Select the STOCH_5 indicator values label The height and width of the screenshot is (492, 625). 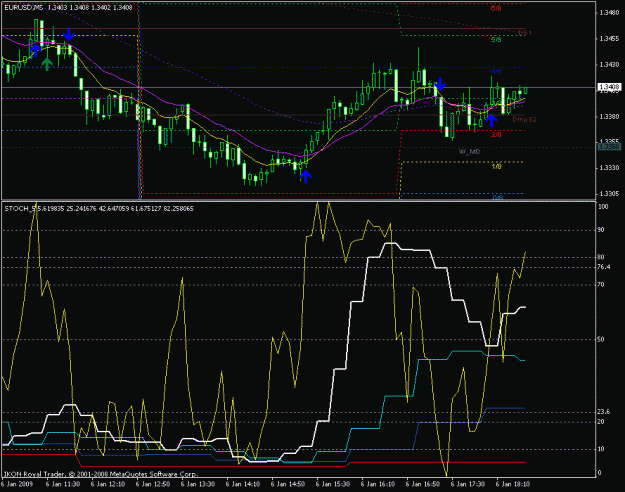tap(99, 209)
